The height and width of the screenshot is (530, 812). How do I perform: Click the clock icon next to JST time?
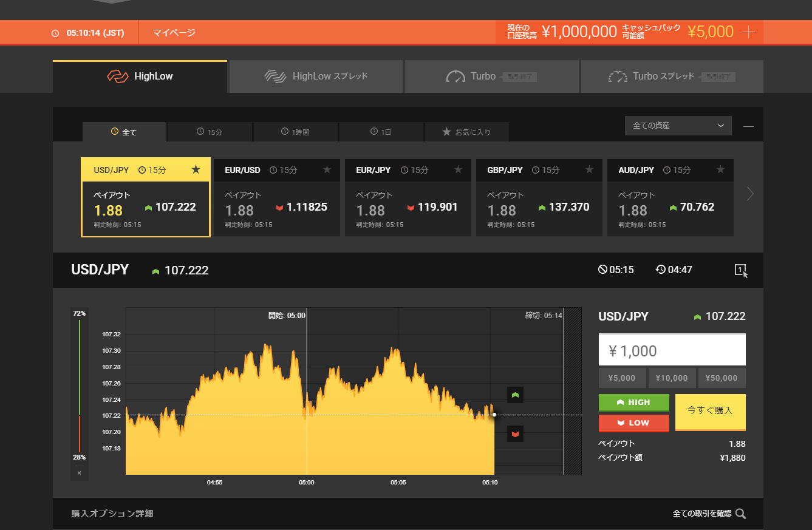pyautogui.click(x=55, y=33)
